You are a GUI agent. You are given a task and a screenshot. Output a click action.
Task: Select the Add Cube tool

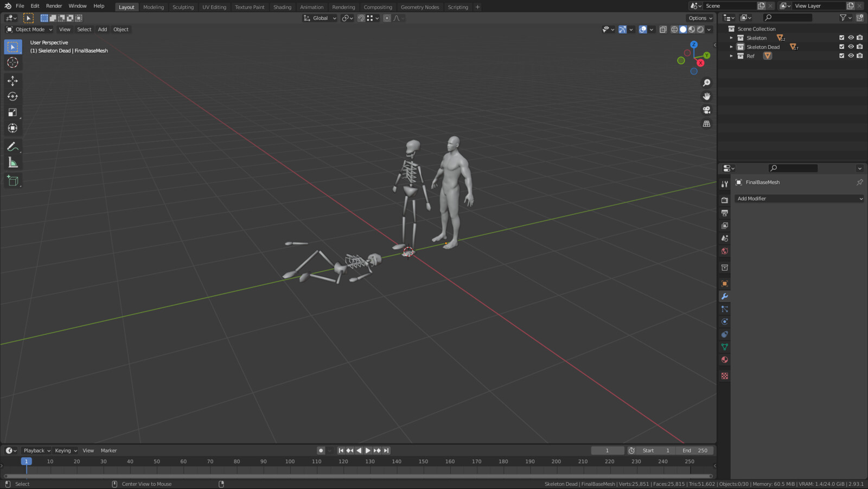pos(13,181)
